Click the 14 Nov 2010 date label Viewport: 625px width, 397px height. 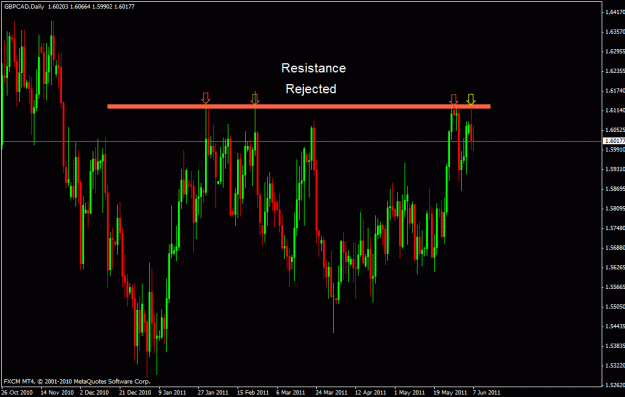56,393
